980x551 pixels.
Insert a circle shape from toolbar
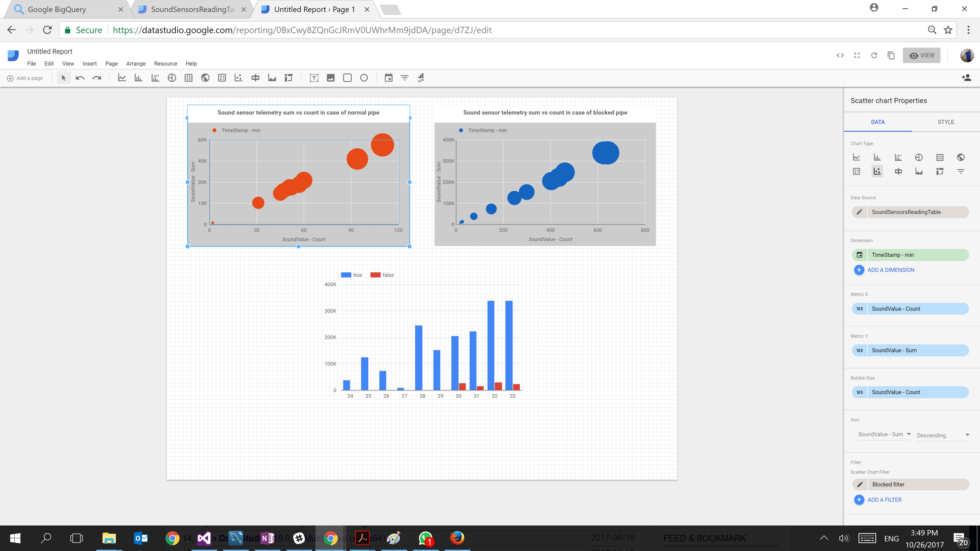point(364,78)
